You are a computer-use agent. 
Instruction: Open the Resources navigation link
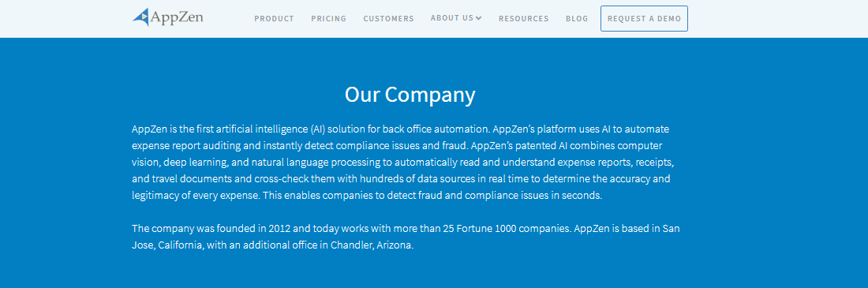[x=524, y=19]
